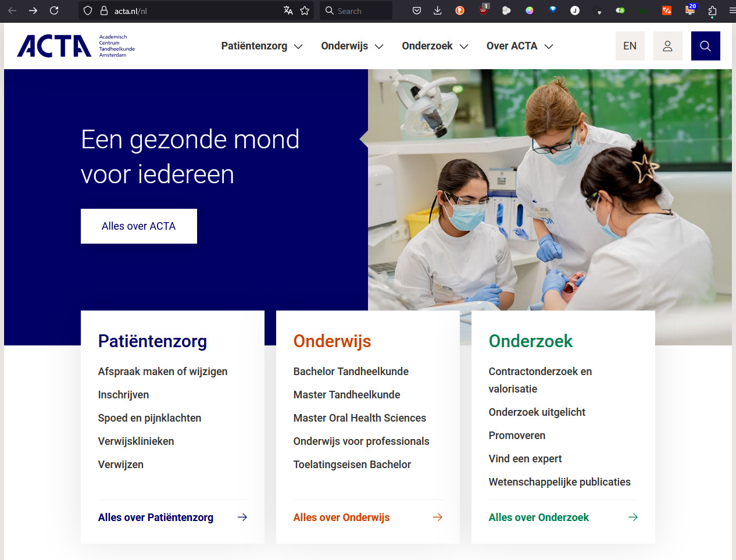736x560 pixels.
Task: Open the Onderzoek card heading
Action: (531, 341)
